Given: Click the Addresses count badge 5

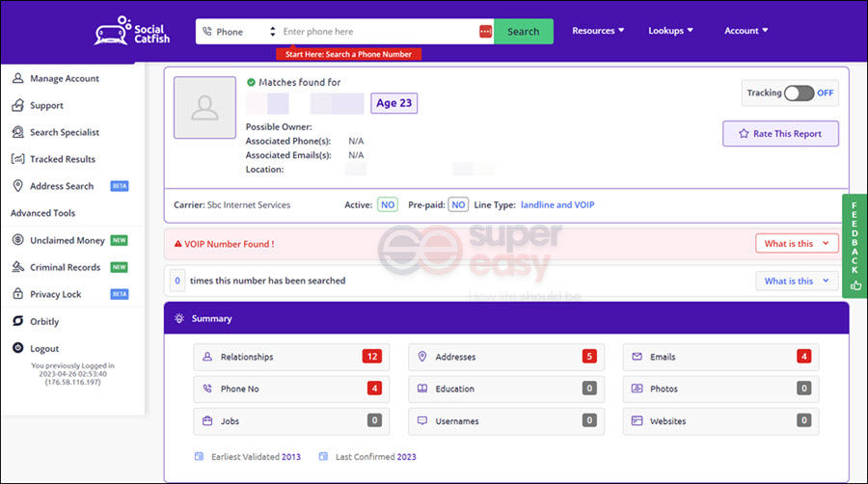Looking at the screenshot, I should tap(589, 357).
